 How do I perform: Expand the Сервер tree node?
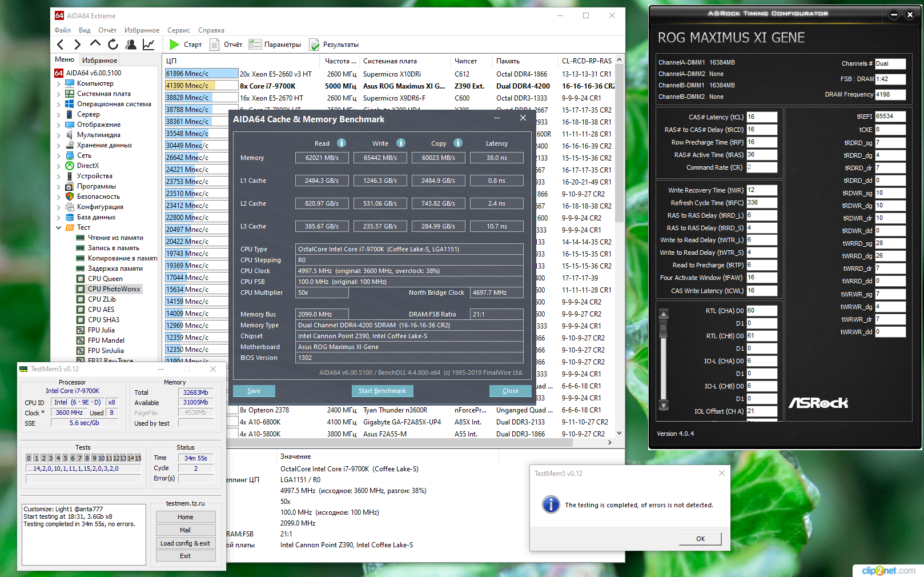click(x=58, y=114)
